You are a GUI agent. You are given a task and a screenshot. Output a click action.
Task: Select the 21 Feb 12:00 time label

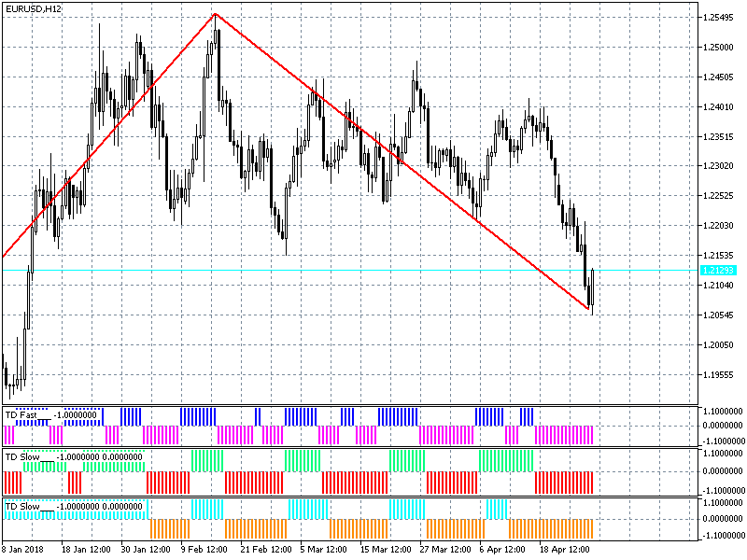tap(265, 549)
